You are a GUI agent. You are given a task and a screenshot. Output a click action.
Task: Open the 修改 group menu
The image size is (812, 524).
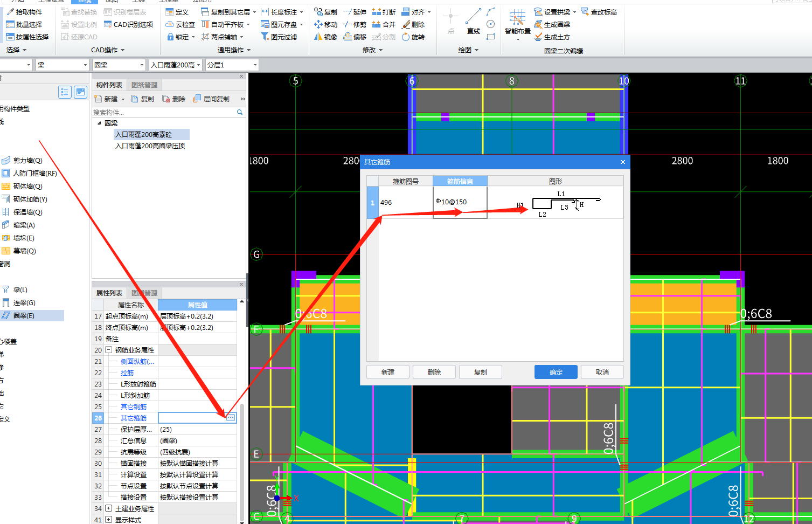[372, 50]
